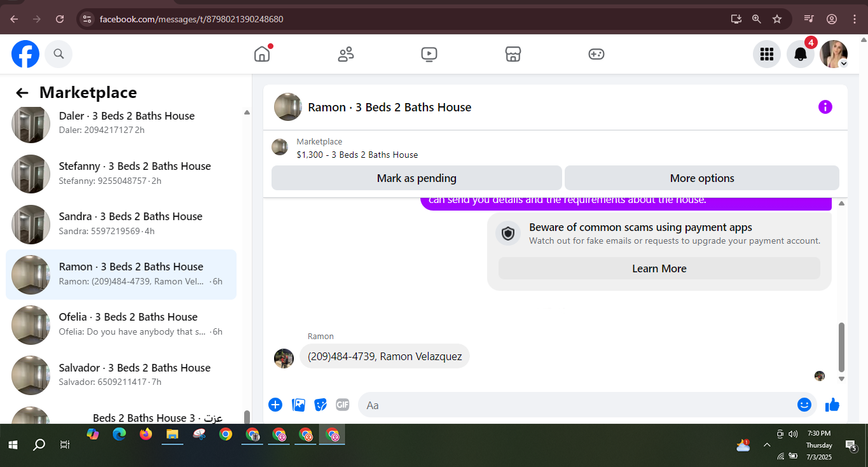Go back using Marketplace arrow
This screenshot has width=868, height=467.
click(x=22, y=93)
